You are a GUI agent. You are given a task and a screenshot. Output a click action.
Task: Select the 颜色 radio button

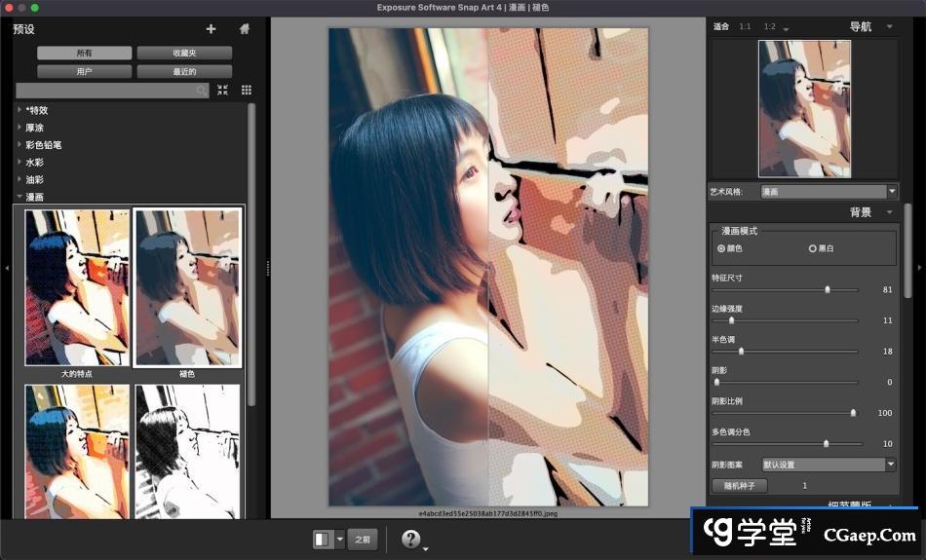tap(721, 248)
